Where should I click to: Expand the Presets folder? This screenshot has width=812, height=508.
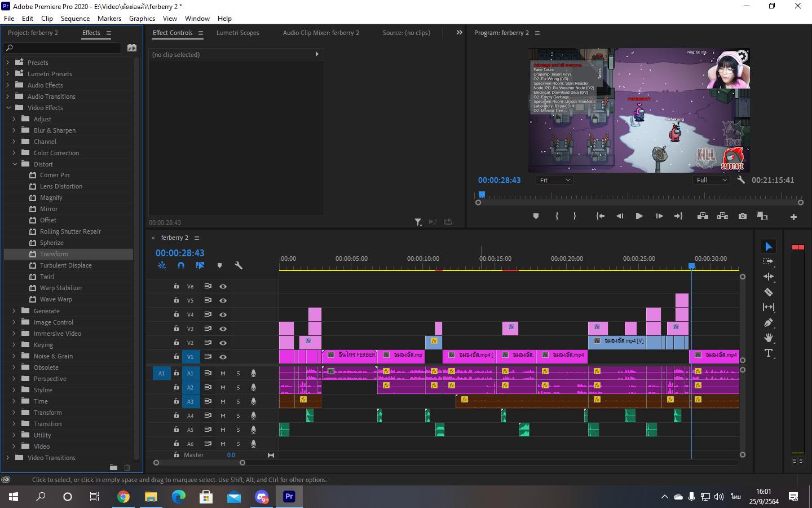click(8, 62)
